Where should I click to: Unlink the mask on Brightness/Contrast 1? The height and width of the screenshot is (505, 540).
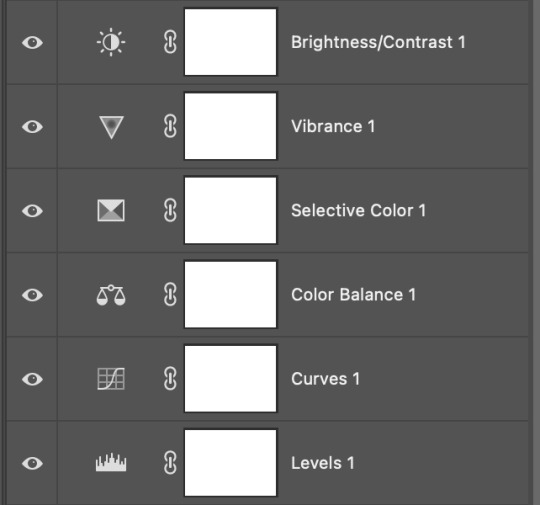(x=170, y=42)
